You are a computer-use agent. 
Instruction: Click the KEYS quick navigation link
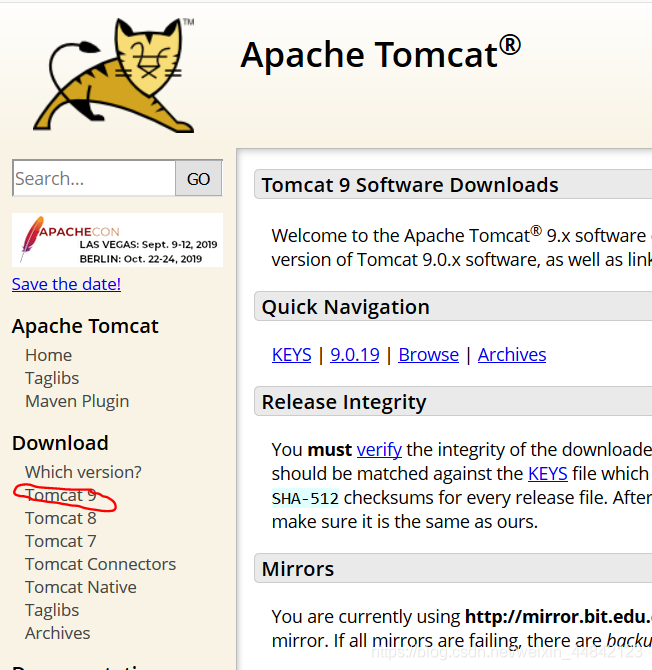[292, 355]
